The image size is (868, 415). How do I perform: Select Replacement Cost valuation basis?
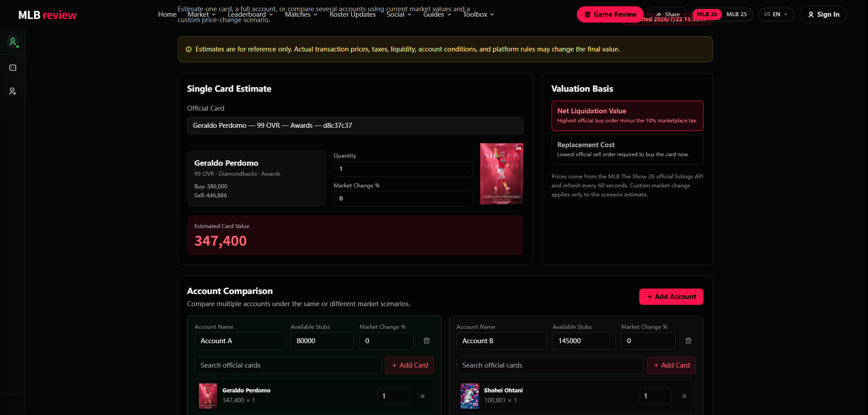point(627,149)
